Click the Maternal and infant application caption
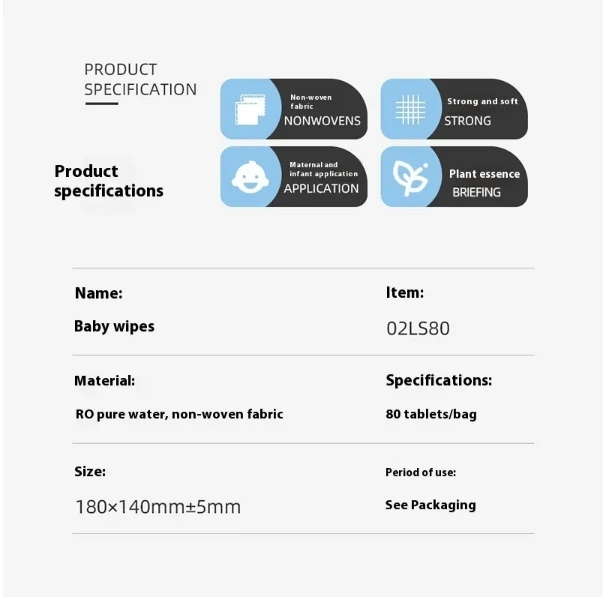The height and width of the screenshot is (614, 613). point(324,170)
